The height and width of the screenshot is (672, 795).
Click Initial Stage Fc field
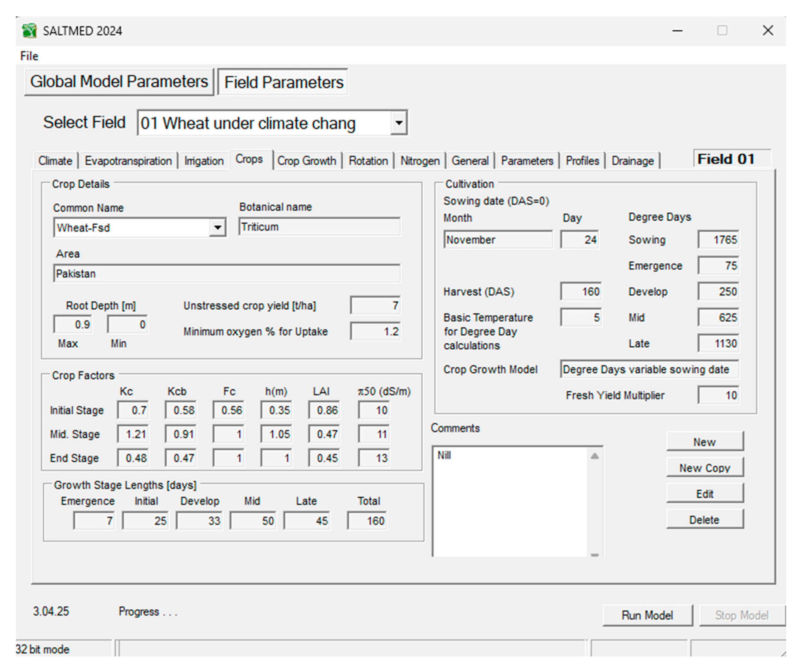click(228, 410)
